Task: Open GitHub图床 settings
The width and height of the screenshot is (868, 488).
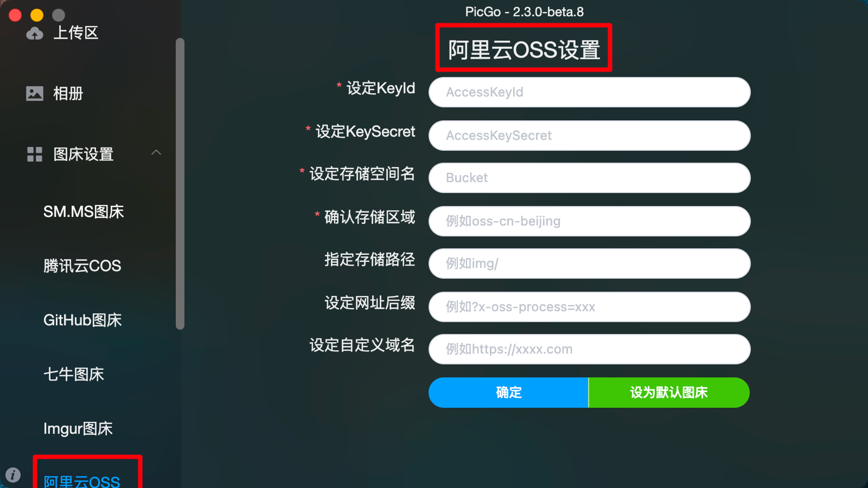Action: pyautogui.click(x=82, y=320)
